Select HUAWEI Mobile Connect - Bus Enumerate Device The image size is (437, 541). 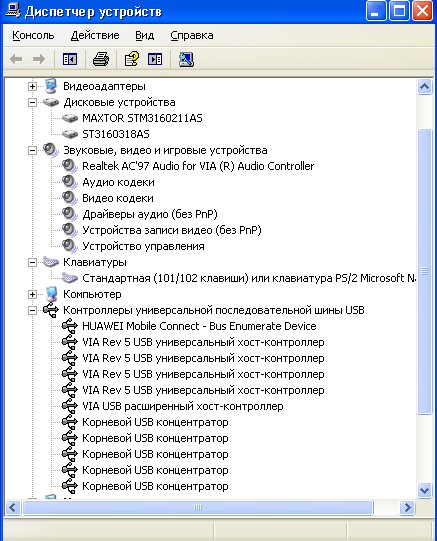(199, 326)
